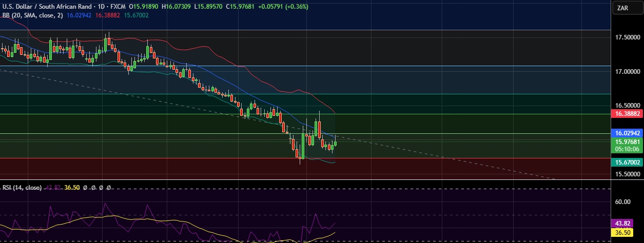This screenshot has width=644, height=243.
Task: Select the BB (20, SMA, close, 2) indicator legend
Action: (33, 15)
